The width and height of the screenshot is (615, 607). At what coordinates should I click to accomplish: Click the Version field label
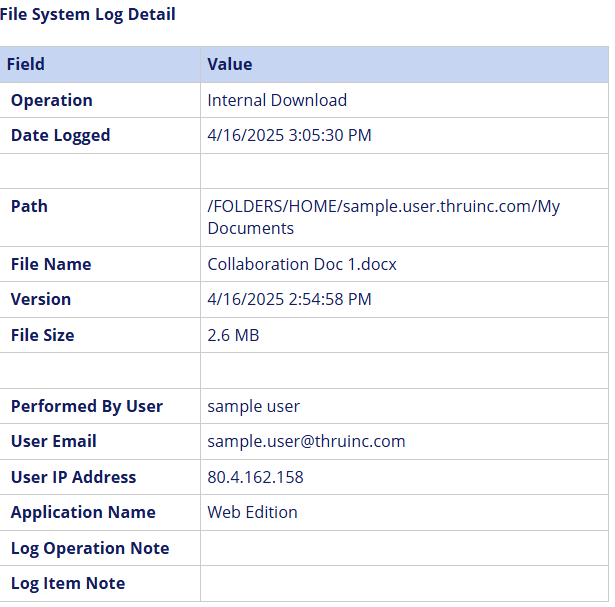[41, 299]
